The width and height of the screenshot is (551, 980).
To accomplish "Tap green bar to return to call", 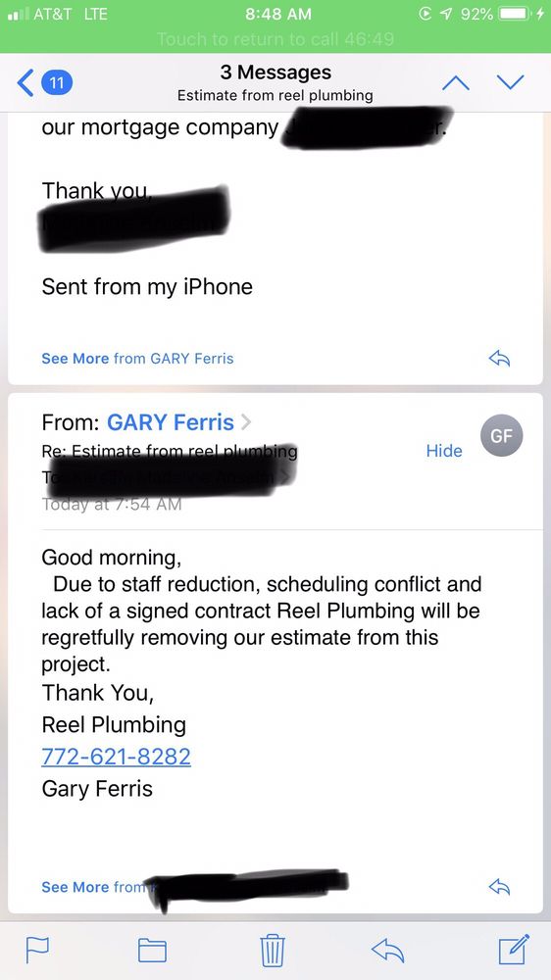I will pyautogui.click(x=275, y=39).
